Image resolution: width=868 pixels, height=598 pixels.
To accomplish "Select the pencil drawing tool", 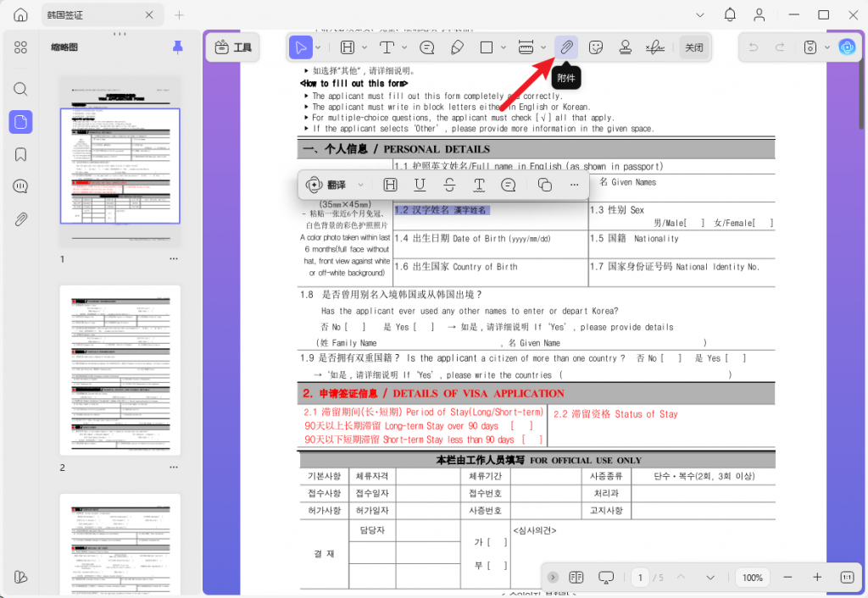I will click(457, 47).
